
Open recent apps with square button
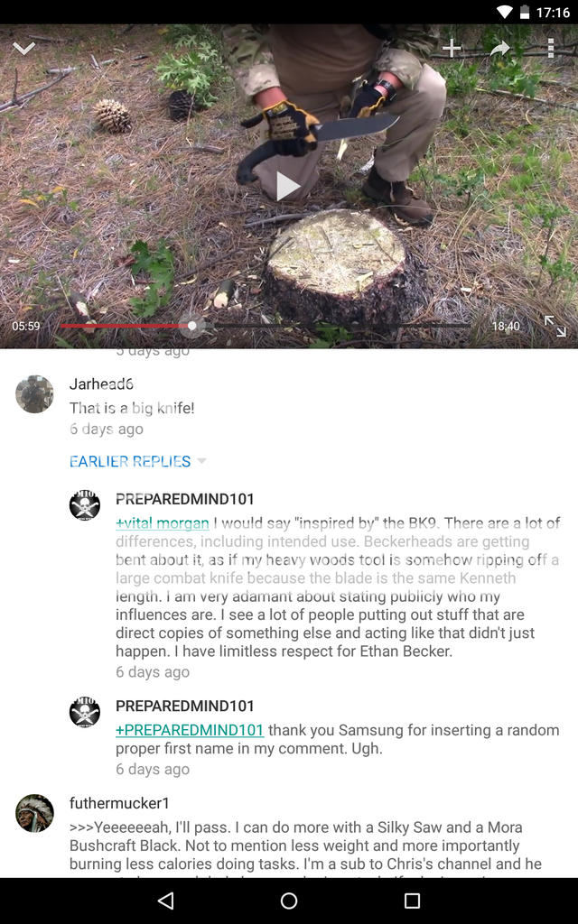[412, 901]
